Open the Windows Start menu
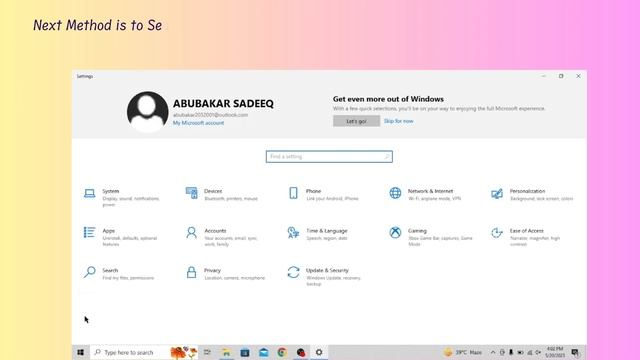Screen dimensions: 640x360 tap(80, 352)
